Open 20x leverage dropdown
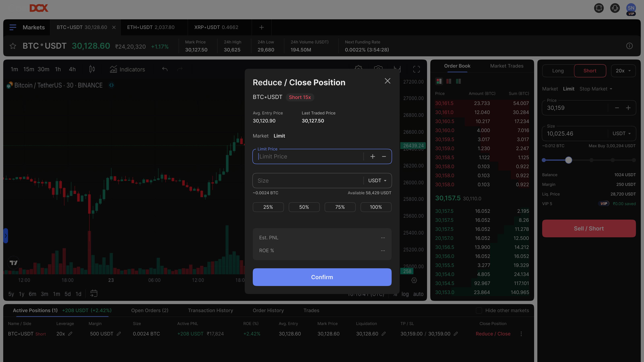Image resolution: width=644 pixels, height=362 pixels. pos(623,71)
